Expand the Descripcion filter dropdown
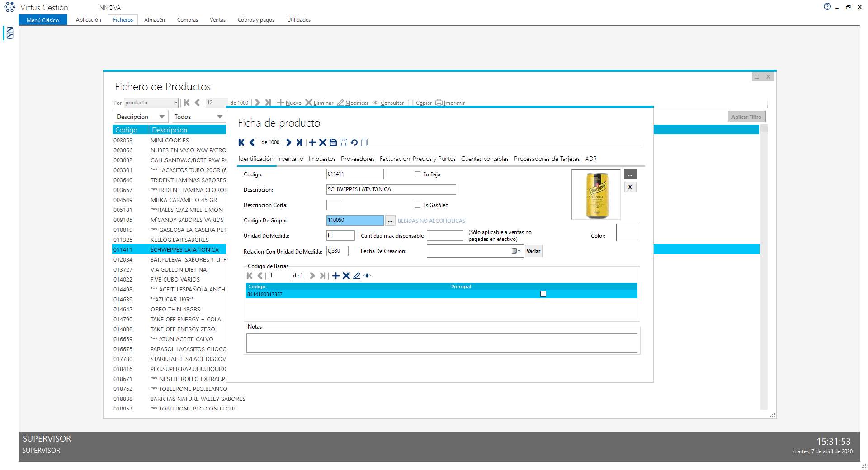868x470 pixels. tap(162, 117)
